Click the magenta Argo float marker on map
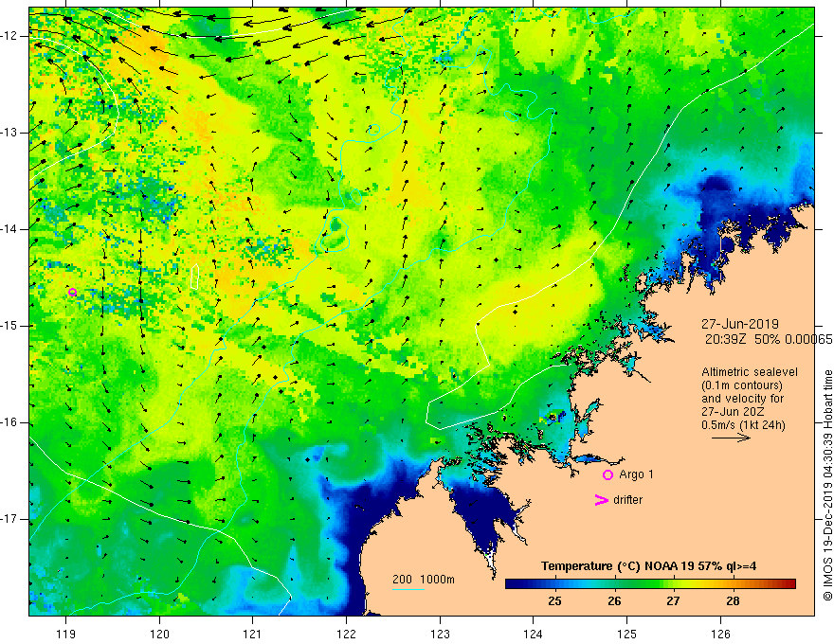The image size is (834, 644). (72, 293)
